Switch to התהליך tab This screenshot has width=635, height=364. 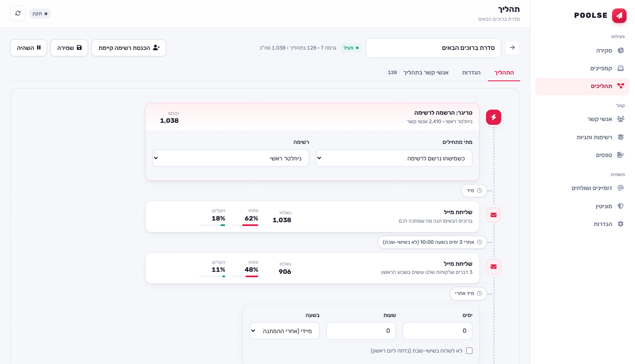[504, 72]
